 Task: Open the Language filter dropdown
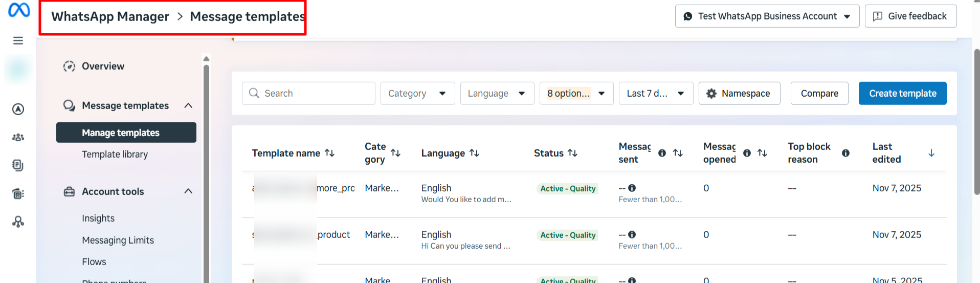coord(497,94)
